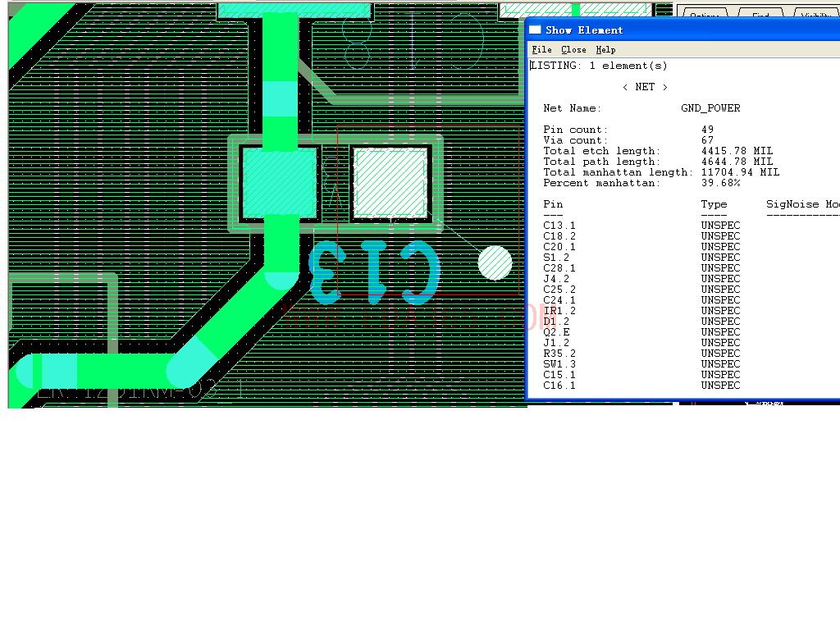Click the Pin column header
The height and width of the screenshot is (630, 840).
pos(553,204)
